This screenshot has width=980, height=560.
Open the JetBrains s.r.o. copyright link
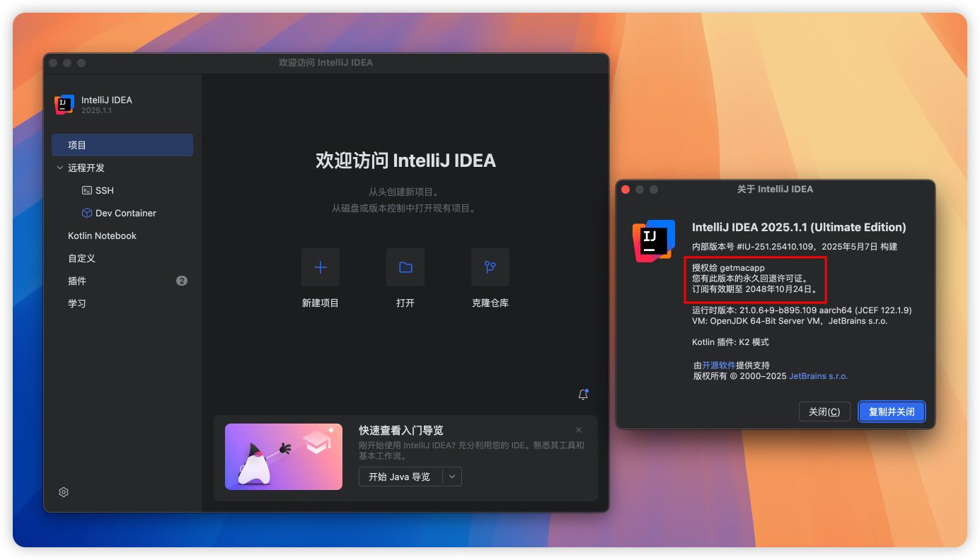(818, 376)
